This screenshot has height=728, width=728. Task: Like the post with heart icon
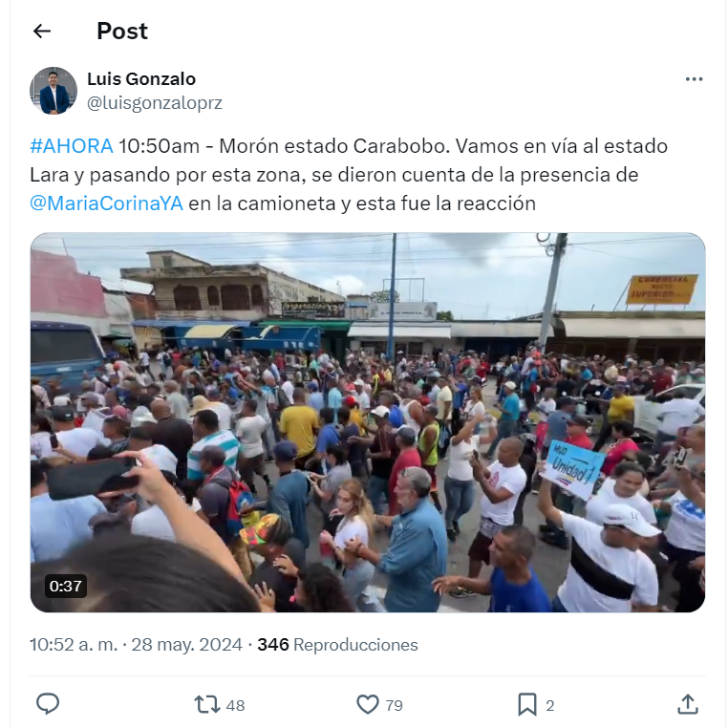click(368, 704)
